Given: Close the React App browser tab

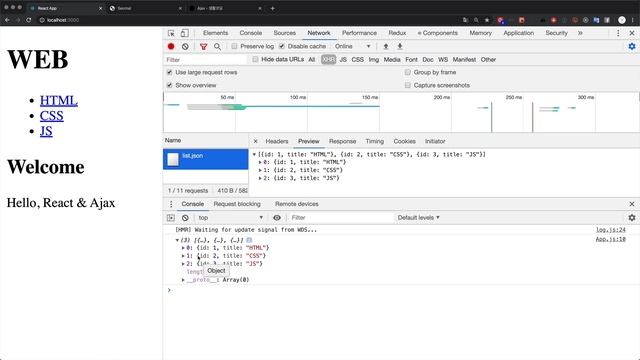Looking at the screenshot, I should pyautogui.click(x=100, y=8).
